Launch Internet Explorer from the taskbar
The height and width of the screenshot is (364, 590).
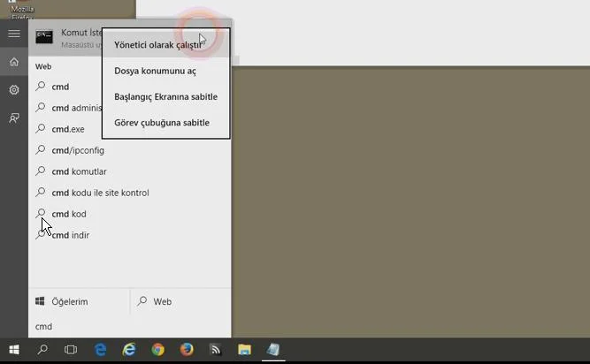pos(129,350)
